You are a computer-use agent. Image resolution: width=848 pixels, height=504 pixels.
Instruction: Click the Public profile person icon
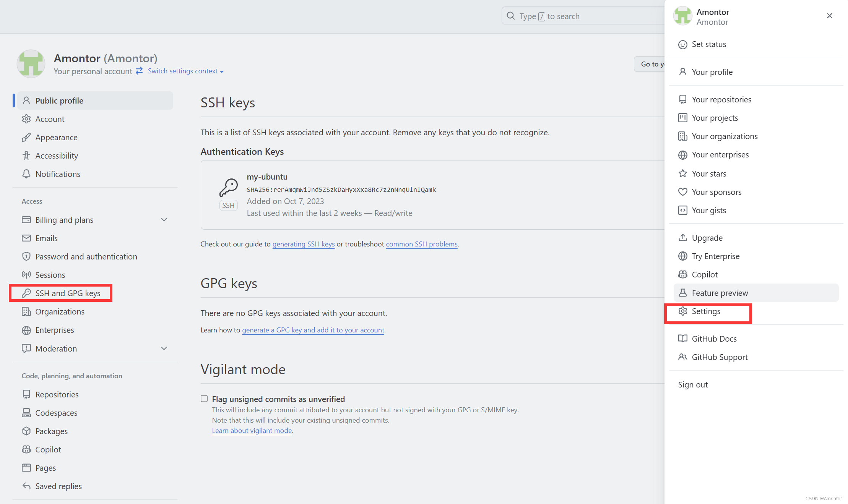[26, 100]
